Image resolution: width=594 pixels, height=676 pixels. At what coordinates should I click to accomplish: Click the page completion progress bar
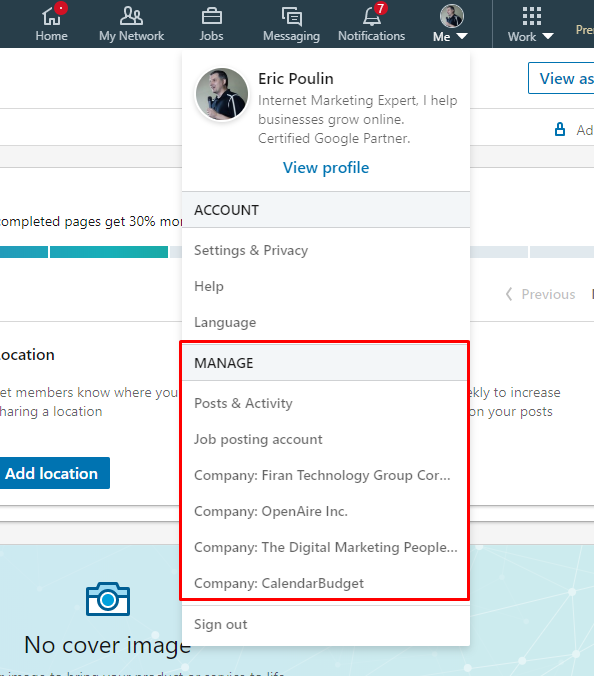pyautogui.click(x=297, y=252)
